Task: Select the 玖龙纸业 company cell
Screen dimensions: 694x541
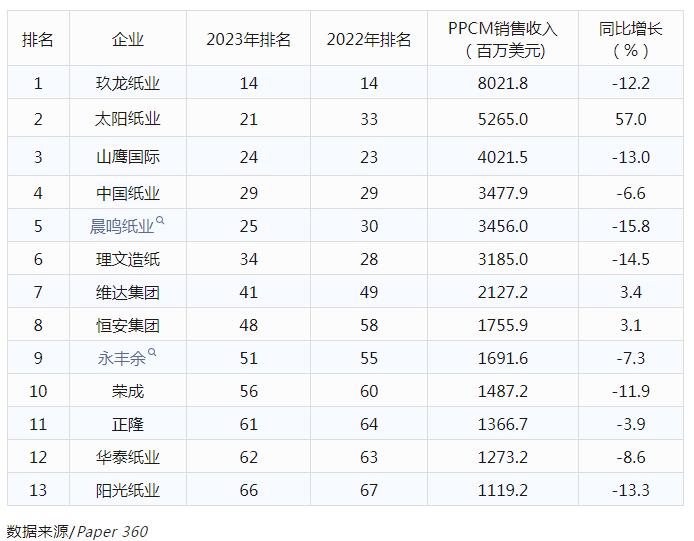Action: (x=128, y=83)
